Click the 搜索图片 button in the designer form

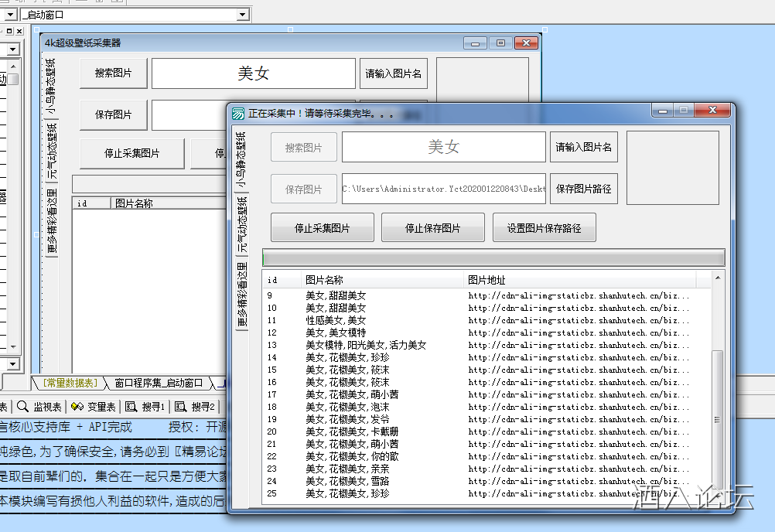click(113, 73)
